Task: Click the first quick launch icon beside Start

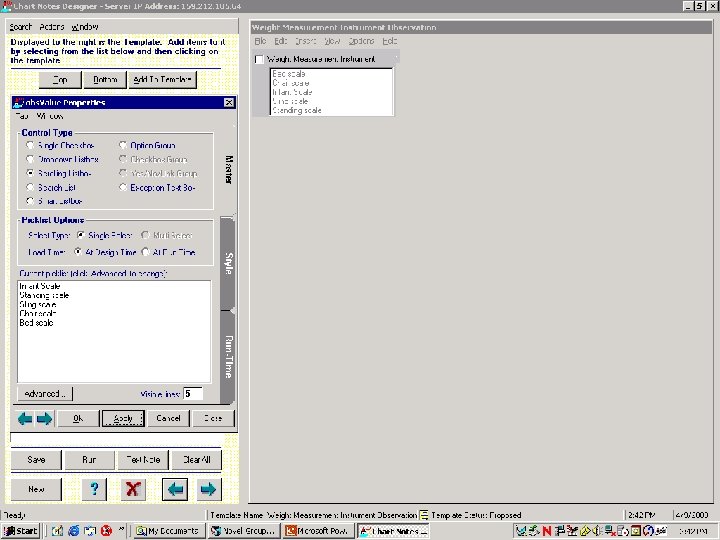Action: pos(57,531)
